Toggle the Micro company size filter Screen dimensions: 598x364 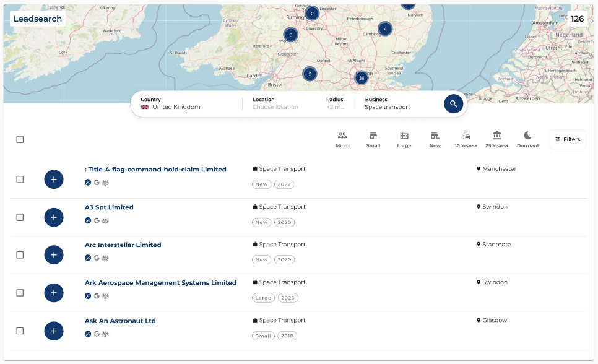(342, 140)
